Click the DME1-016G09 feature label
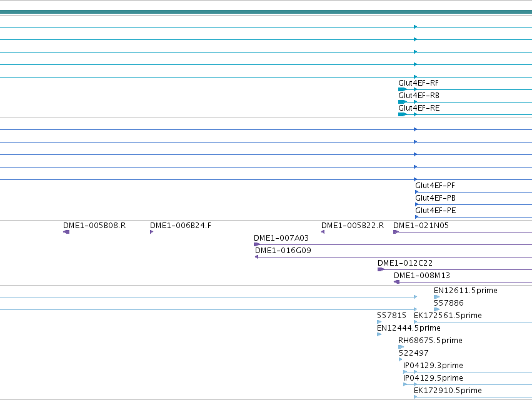This screenshot has width=532, height=400. point(283,251)
